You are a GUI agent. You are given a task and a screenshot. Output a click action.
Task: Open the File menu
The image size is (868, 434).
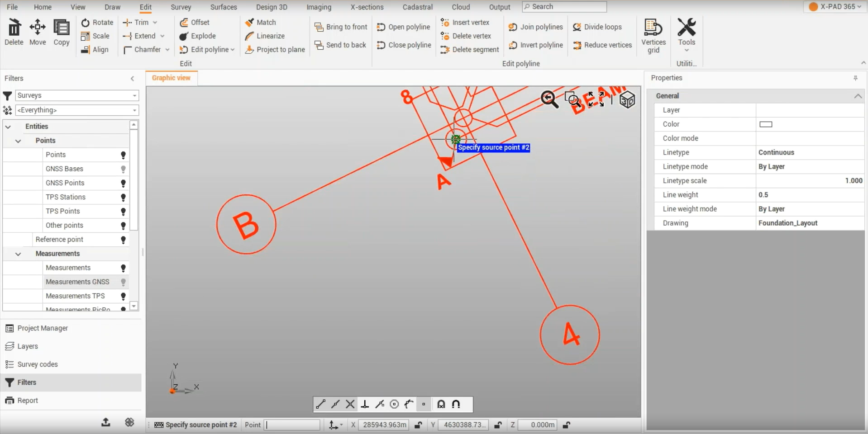12,7
